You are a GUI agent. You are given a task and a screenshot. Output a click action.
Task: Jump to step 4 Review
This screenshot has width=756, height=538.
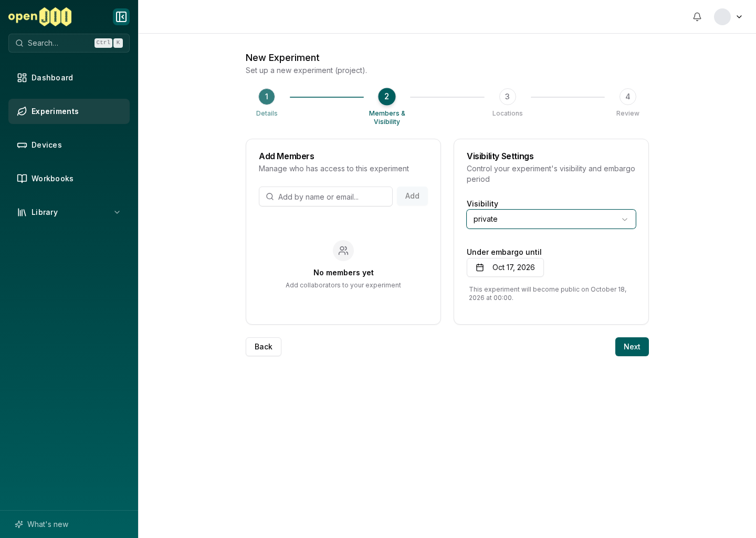628,97
